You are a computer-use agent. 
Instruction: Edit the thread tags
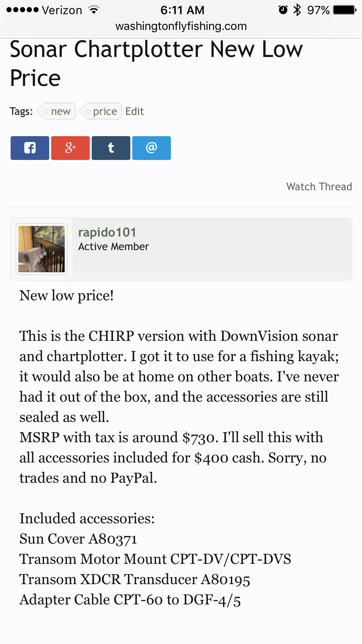pyautogui.click(x=135, y=111)
